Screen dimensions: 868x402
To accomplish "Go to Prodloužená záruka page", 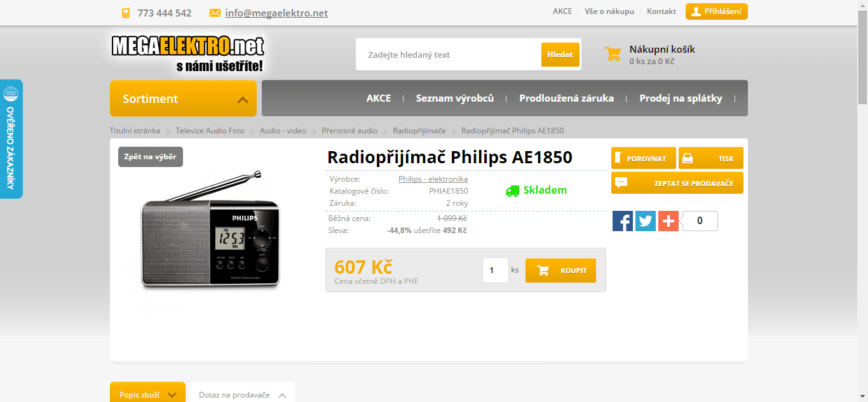I will (567, 98).
